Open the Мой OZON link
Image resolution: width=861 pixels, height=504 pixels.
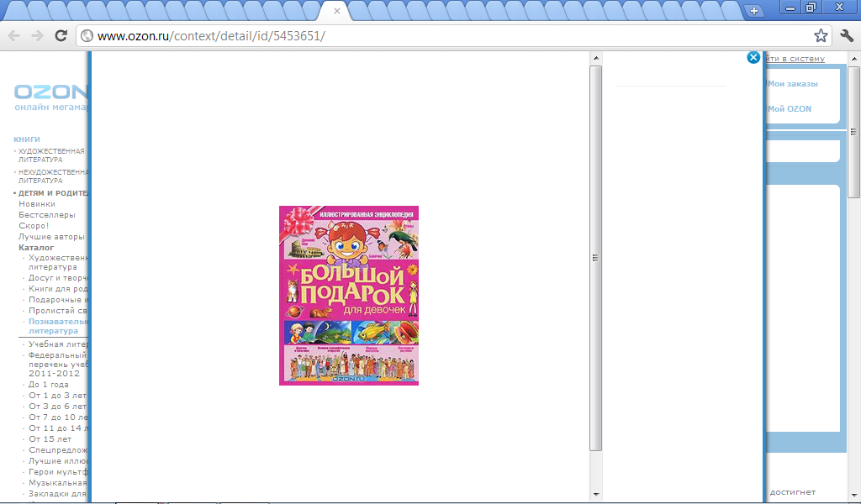tap(789, 109)
